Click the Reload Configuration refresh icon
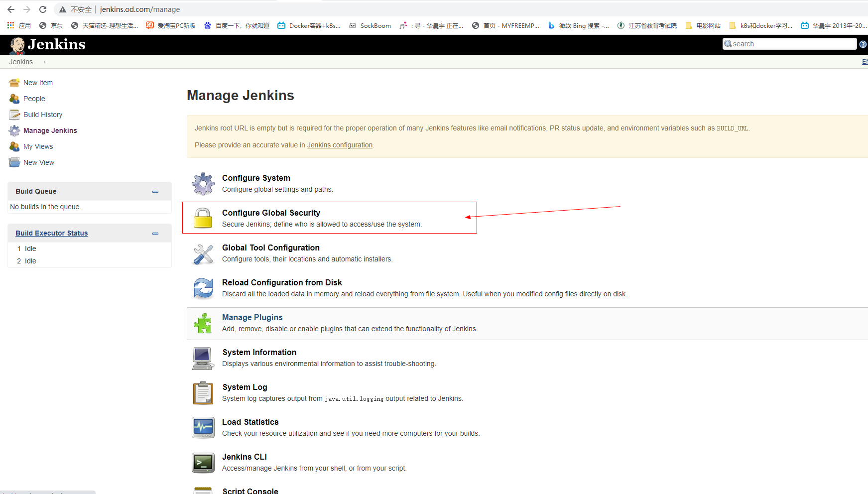868x494 pixels. point(203,288)
